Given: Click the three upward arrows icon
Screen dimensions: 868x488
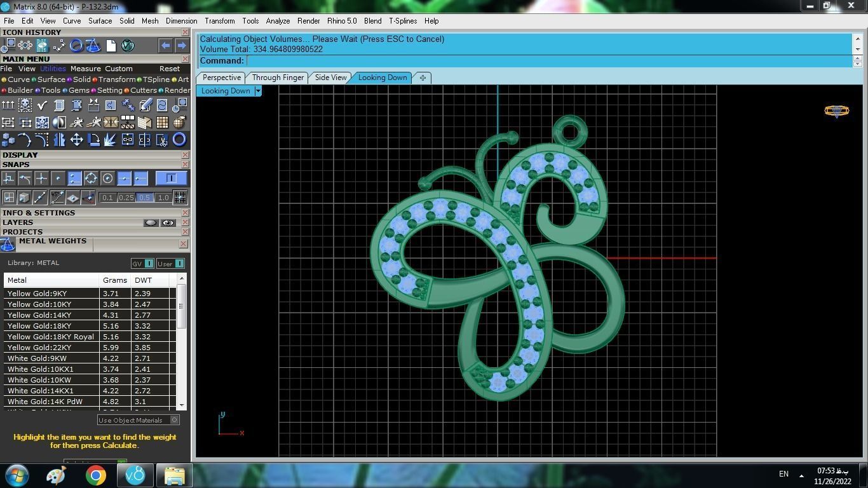Looking at the screenshot, I should point(8,105).
